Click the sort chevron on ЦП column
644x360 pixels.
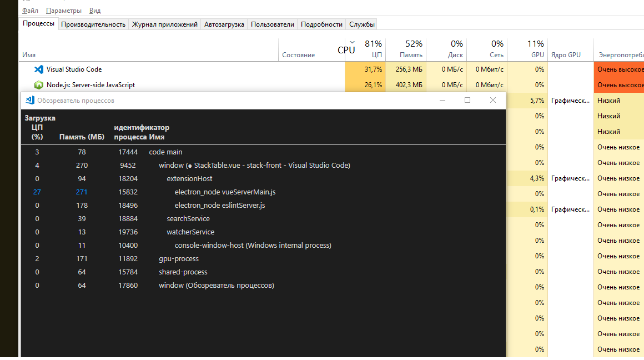click(351, 42)
